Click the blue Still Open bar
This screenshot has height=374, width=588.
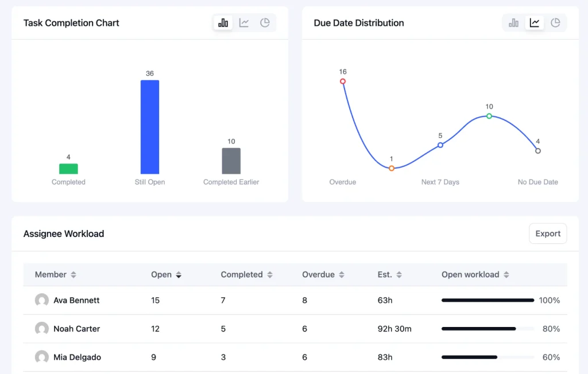click(x=150, y=127)
